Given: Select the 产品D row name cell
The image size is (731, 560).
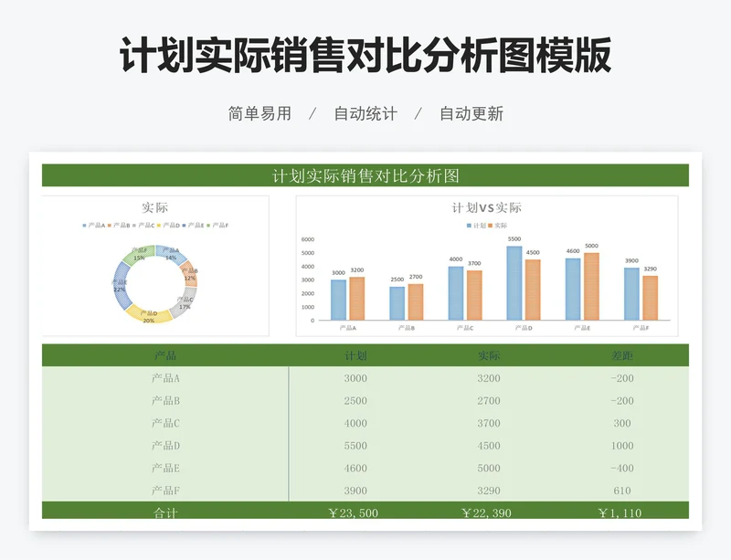Looking at the screenshot, I should (x=165, y=445).
